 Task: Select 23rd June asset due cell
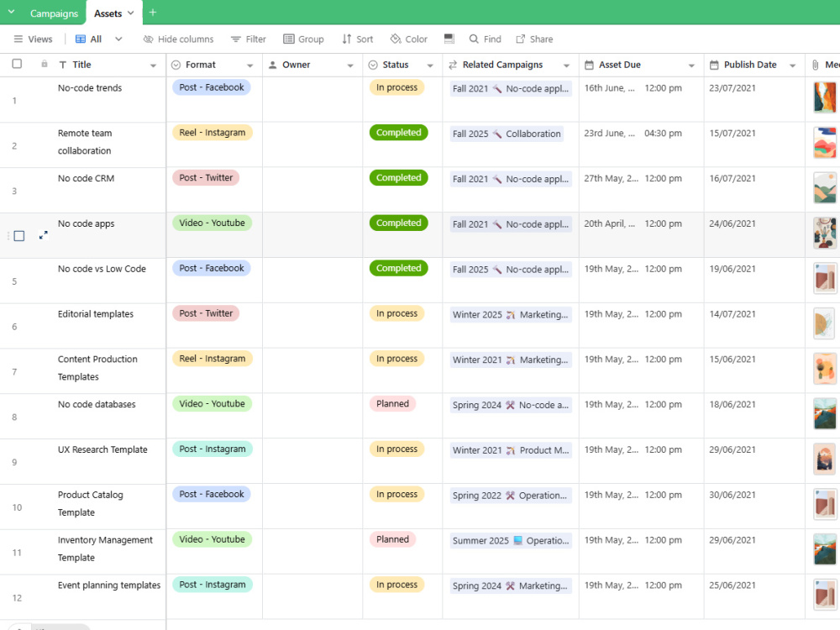click(x=641, y=144)
